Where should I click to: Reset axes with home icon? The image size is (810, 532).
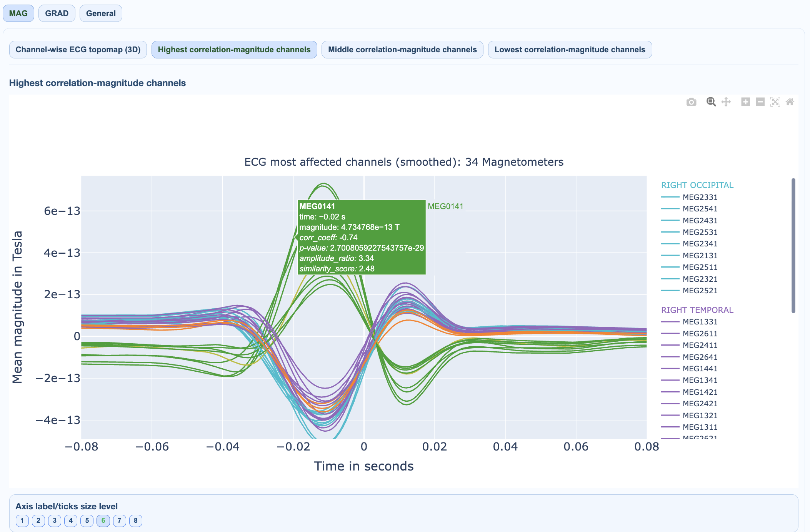coord(790,102)
